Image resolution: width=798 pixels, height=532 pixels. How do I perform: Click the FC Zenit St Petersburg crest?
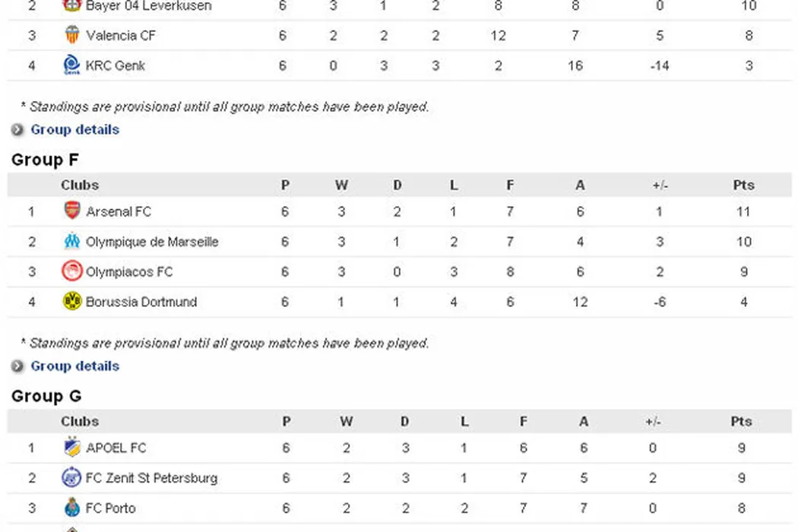pyautogui.click(x=71, y=478)
